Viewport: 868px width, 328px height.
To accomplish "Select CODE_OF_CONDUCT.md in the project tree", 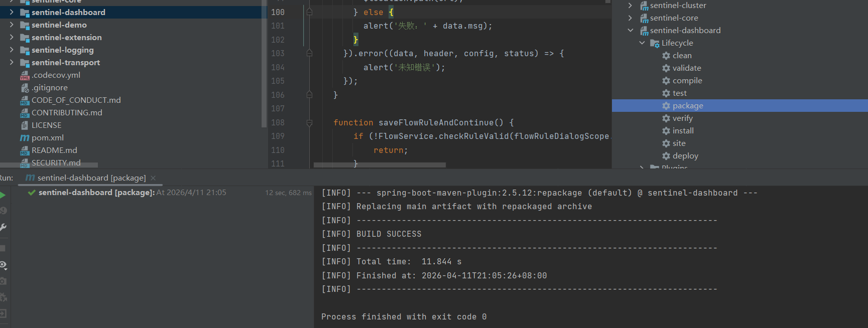I will coord(76,100).
